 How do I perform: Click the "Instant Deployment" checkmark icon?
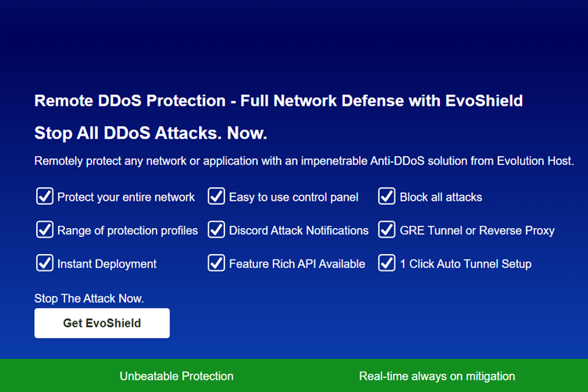click(45, 263)
